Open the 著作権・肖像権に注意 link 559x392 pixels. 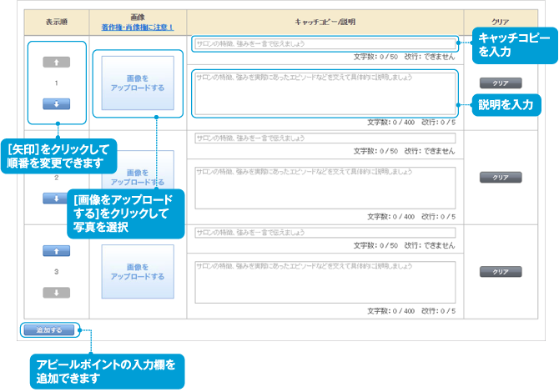click(138, 27)
